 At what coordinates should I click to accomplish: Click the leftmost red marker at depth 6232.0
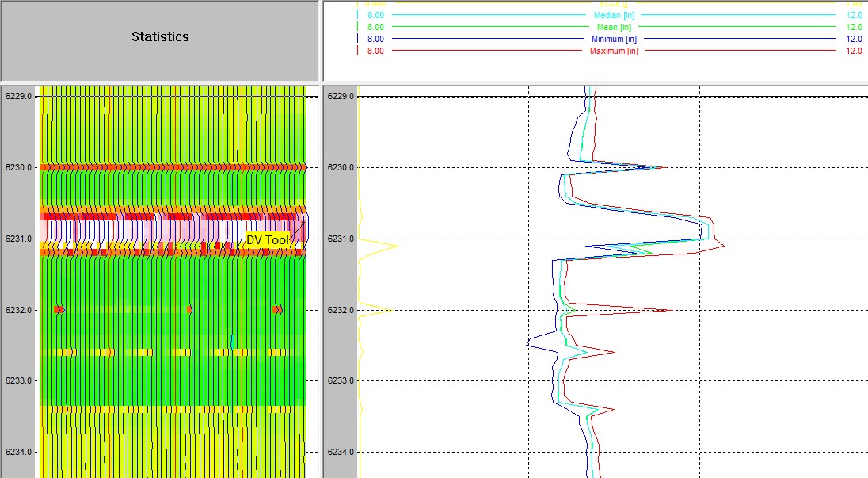(x=59, y=309)
